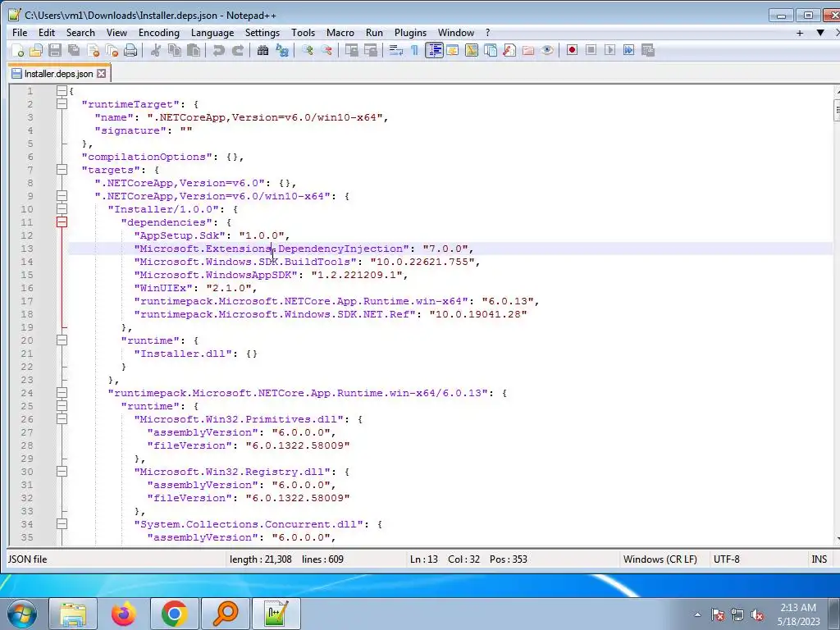Collapse System.Collections.Concurrent.dll fold on line 34
This screenshot has width=840, height=630.
pyautogui.click(x=62, y=524)
